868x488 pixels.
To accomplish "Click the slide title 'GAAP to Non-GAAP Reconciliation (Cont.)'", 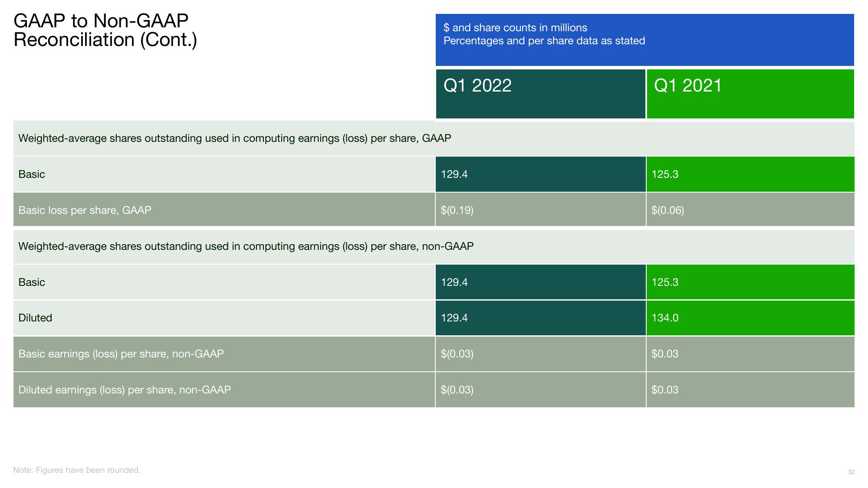I will (x=105, y=30).
